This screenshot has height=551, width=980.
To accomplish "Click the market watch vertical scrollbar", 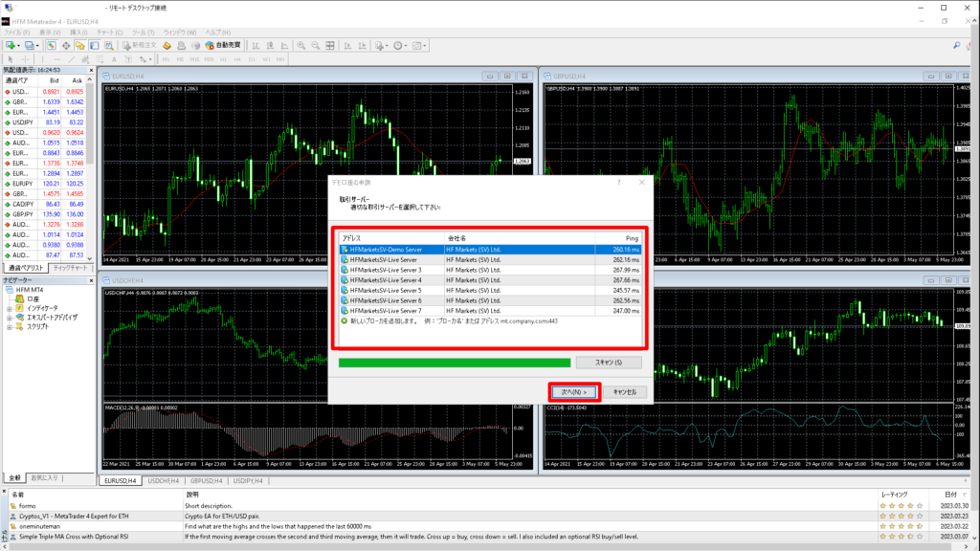I will point(90,168).
